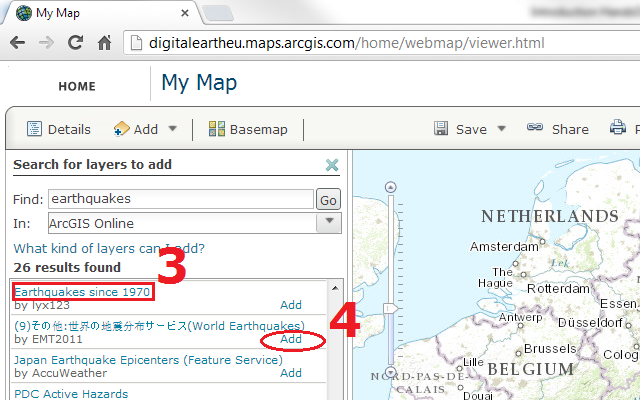Focus the address bar URL
Screen dimensions: 640x400
point(347,43)
